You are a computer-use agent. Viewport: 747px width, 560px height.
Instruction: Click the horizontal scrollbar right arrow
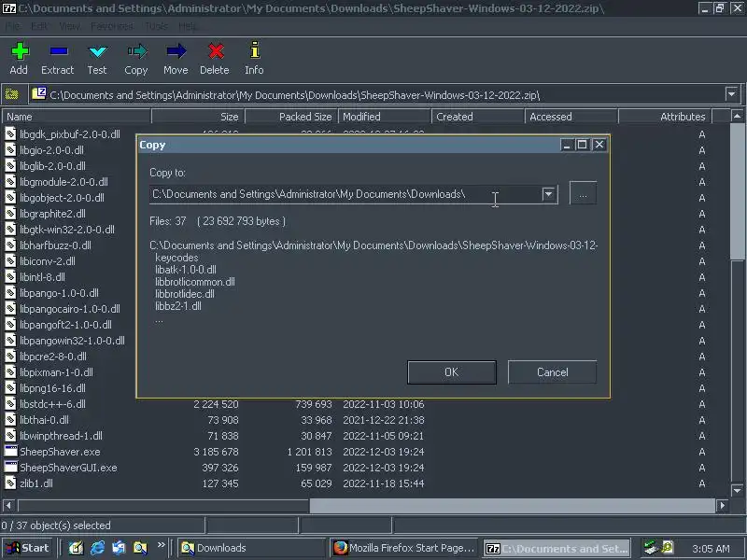click(x=722, y=505)
